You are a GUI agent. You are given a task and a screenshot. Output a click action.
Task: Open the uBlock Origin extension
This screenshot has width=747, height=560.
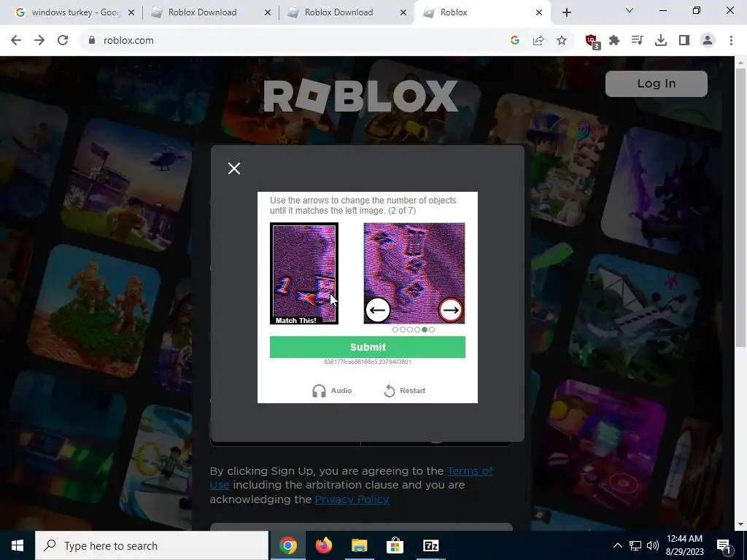[x=592, y=42]
